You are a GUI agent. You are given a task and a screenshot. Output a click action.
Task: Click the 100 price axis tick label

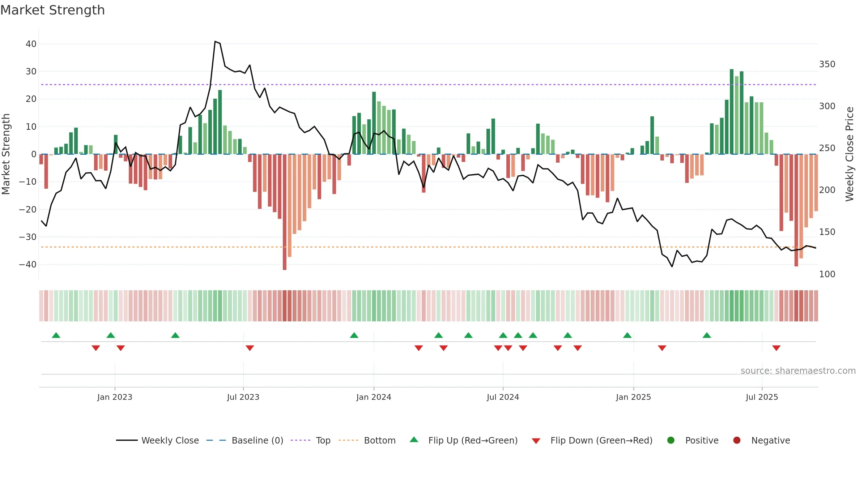click(x=827, y=274)
